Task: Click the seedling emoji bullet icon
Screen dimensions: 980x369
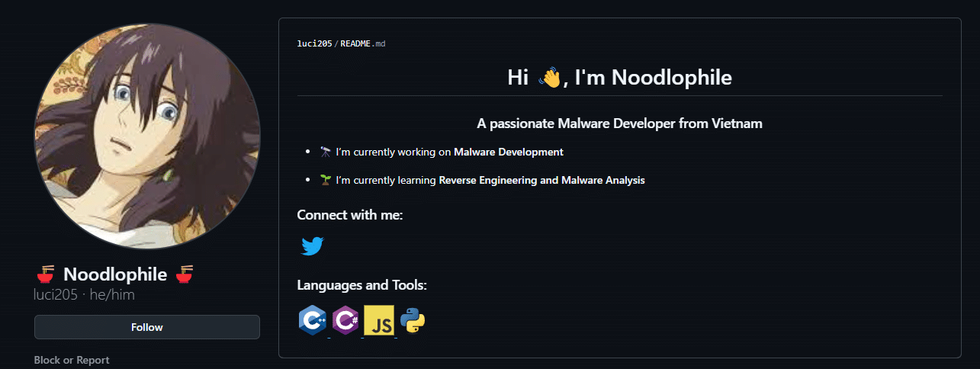Action: (x=326, y=181)
